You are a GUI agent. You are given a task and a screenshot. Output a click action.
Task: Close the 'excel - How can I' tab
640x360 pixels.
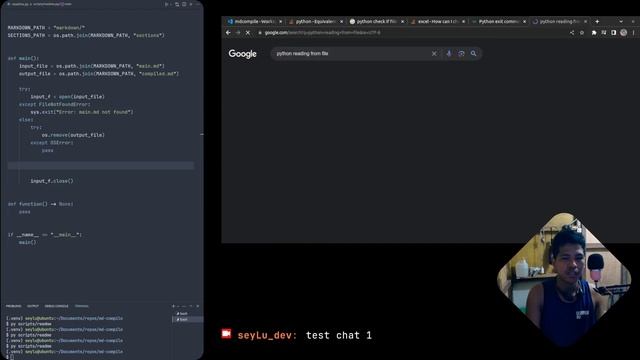click(464, 22)
